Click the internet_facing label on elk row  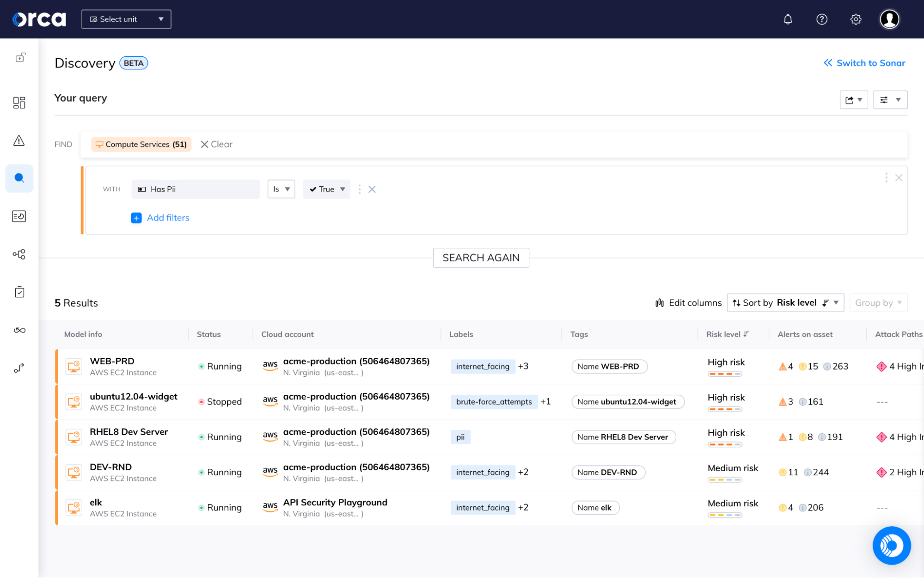[483, 507]
